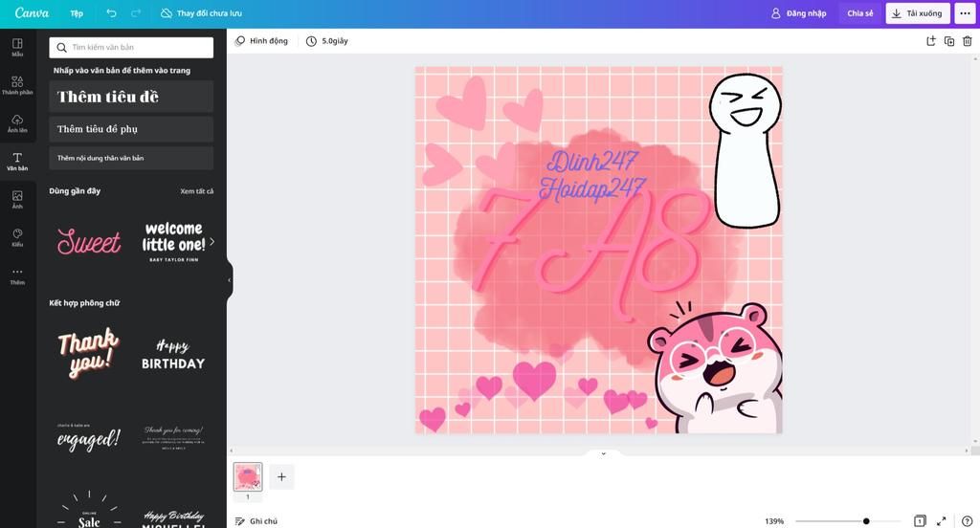Click the Tải xuống download button
This screenshot has height=528, width=980.
(917, 13)
